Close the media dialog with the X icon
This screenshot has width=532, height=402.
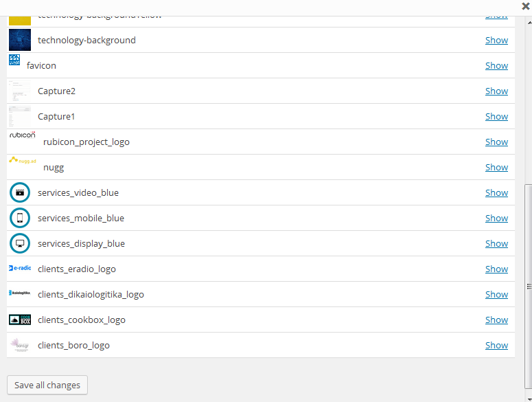pyautogui.click(x=526, y=6)
